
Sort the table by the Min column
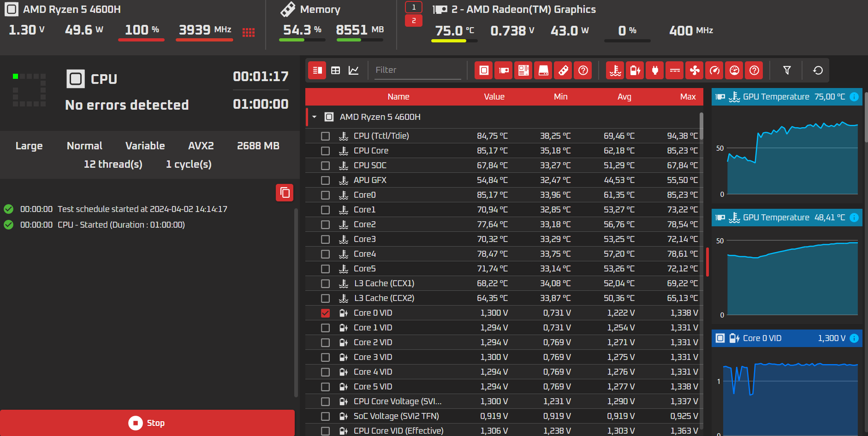[x=560, y=97]
